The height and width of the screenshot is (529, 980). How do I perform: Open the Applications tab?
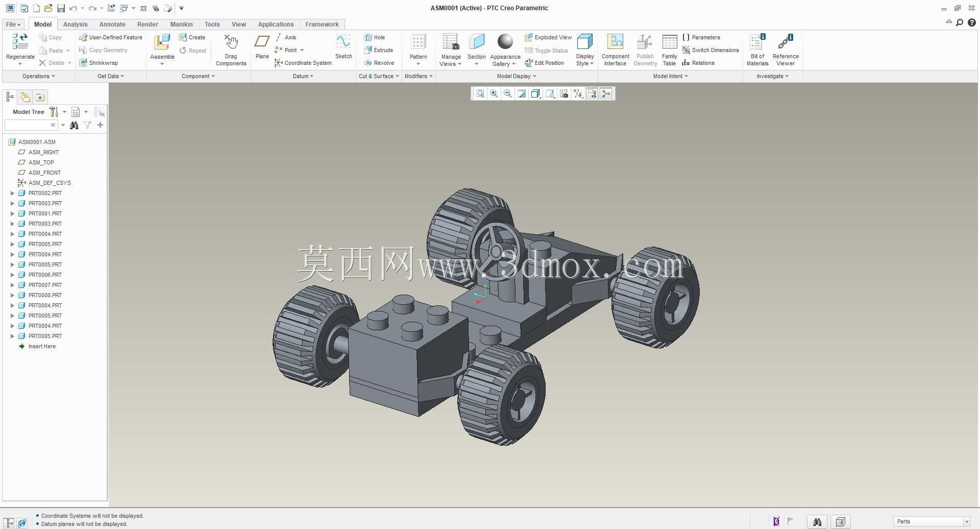(276, 24)
